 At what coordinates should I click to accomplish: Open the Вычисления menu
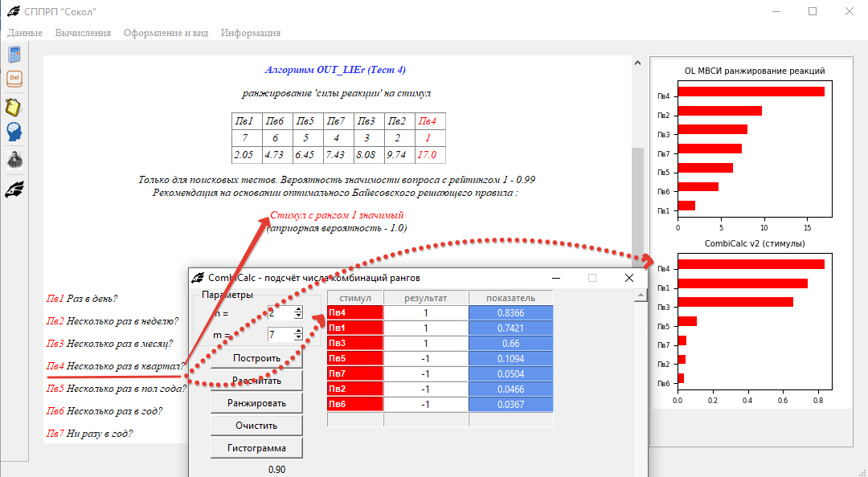click(x=83, y=33)
